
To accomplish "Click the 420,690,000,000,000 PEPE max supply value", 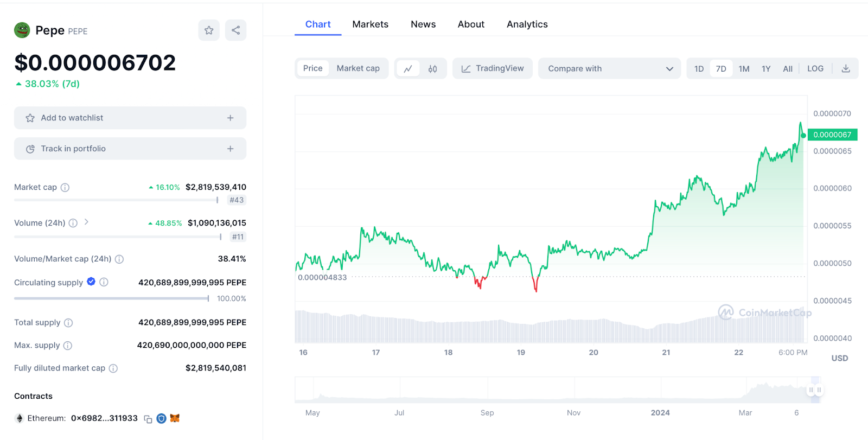I will coord(192,345).
